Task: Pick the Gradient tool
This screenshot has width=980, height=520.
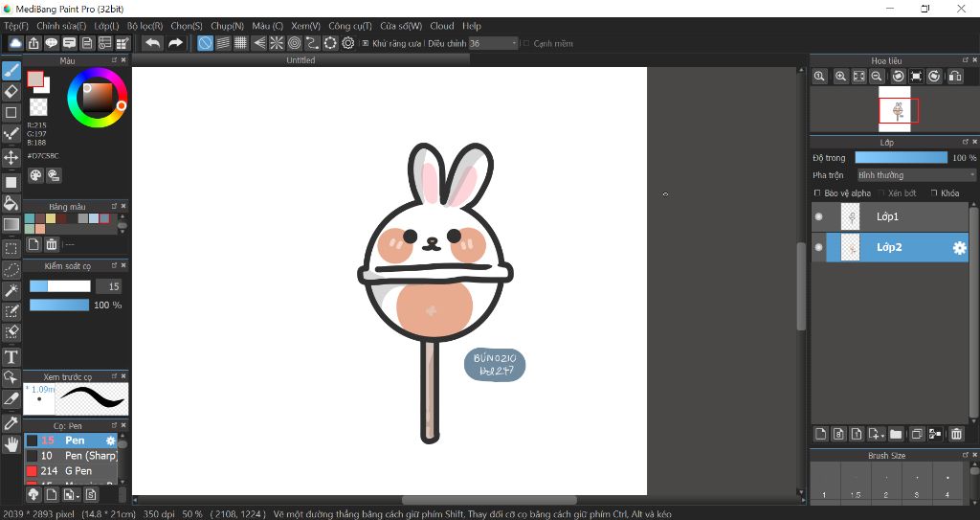Action: click(11, 224)
